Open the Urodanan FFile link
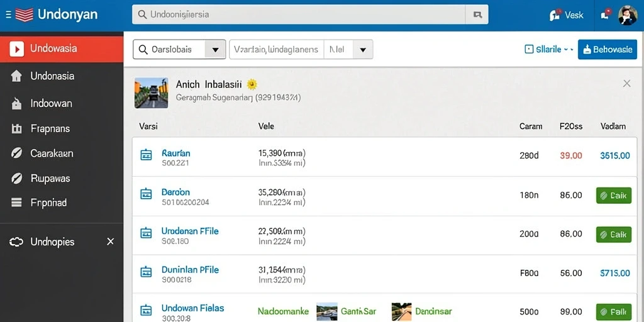644x322 pixels. [x=190, y=231]
